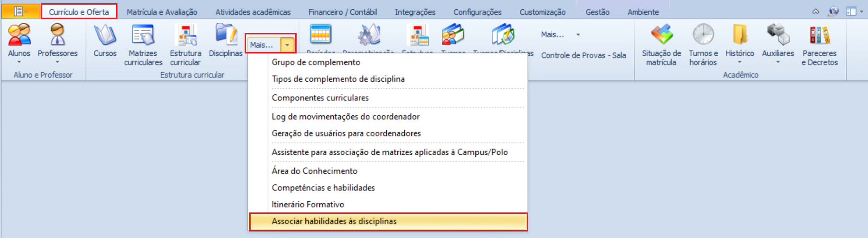Expand the highlighted Mais... dropdown arrow
The height and width of the screenshot is (238, 868).
(288, 45)
